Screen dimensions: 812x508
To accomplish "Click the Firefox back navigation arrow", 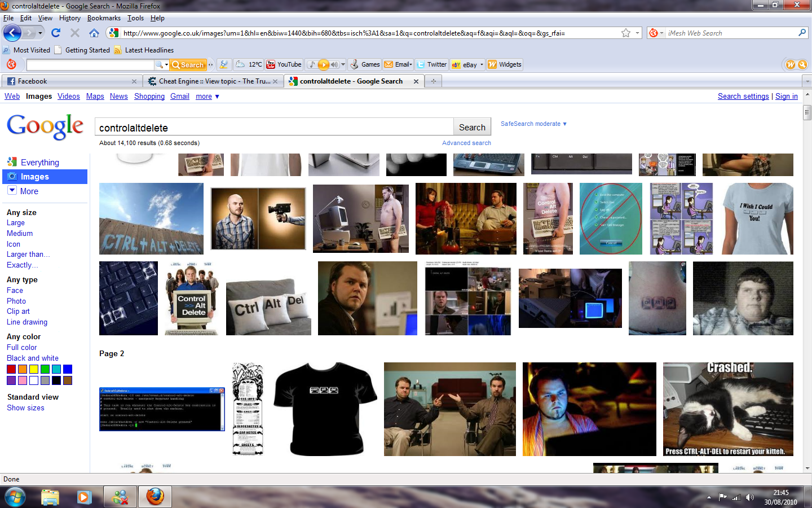I will (x=12, y=33).
